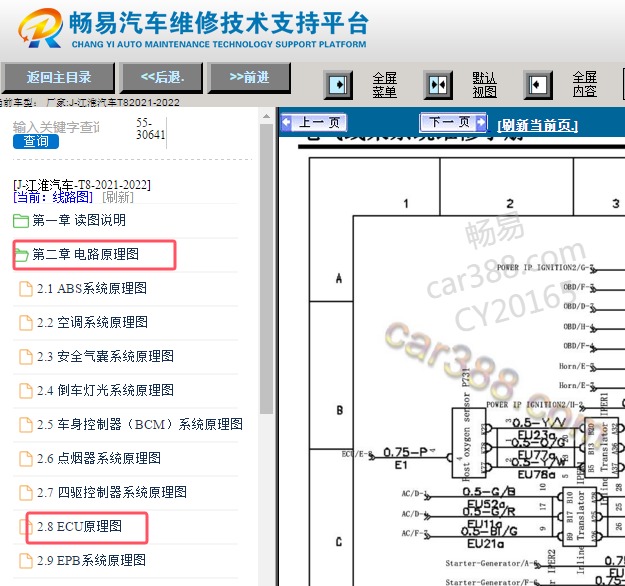Click the keyword search input field
Image resolution: width=625 pixels, height=586 pixels.
pos(56,127)
